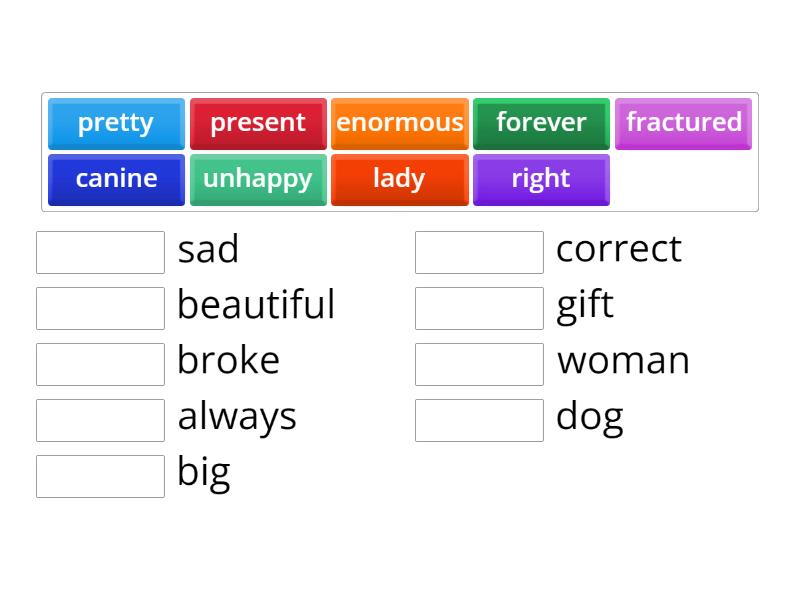Select the 'lady' word tile
Image resolution: width=800 pixels, height=600 pixels.
[400, 179]
